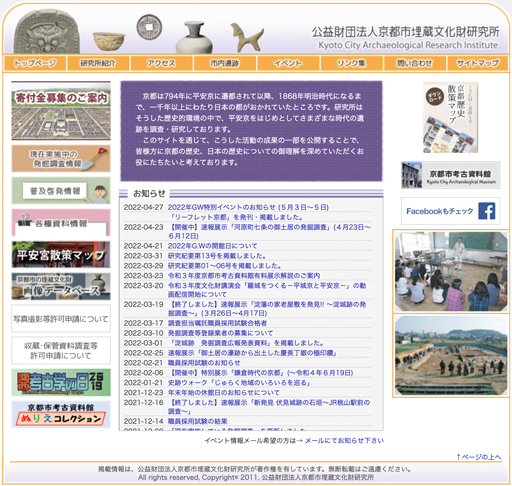The width and height of the screenshot is (512, 486).
Task: Open the 職員採用試験の結果 link
Action: click(198, 421)
